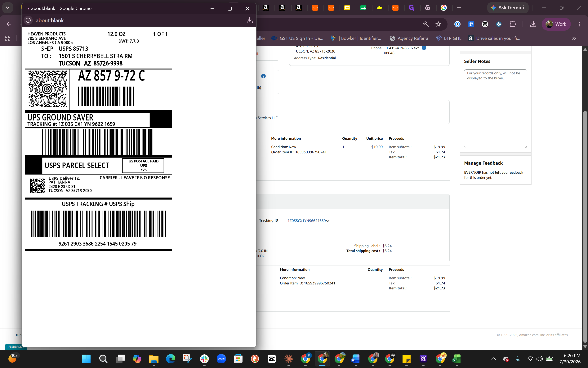Launch DuckDuckGo browser from the taskbar
Viewport: 588px width, 368px height.
[x=255, y=358]
